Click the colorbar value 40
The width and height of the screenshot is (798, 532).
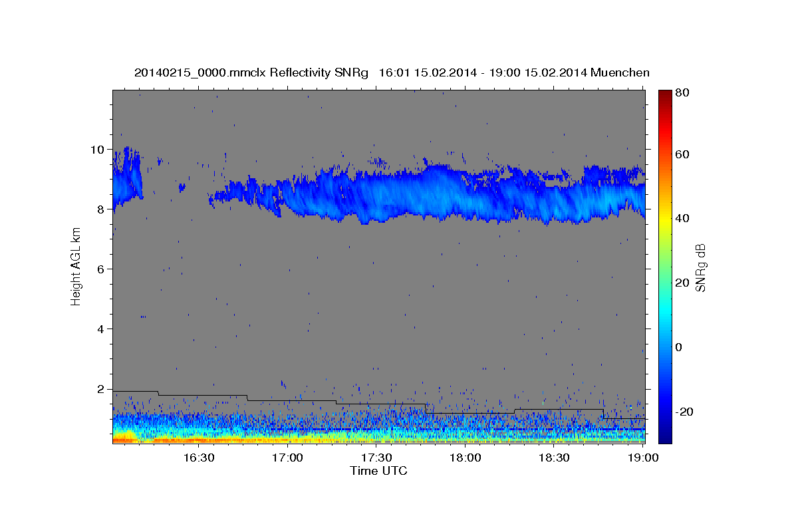683,218
